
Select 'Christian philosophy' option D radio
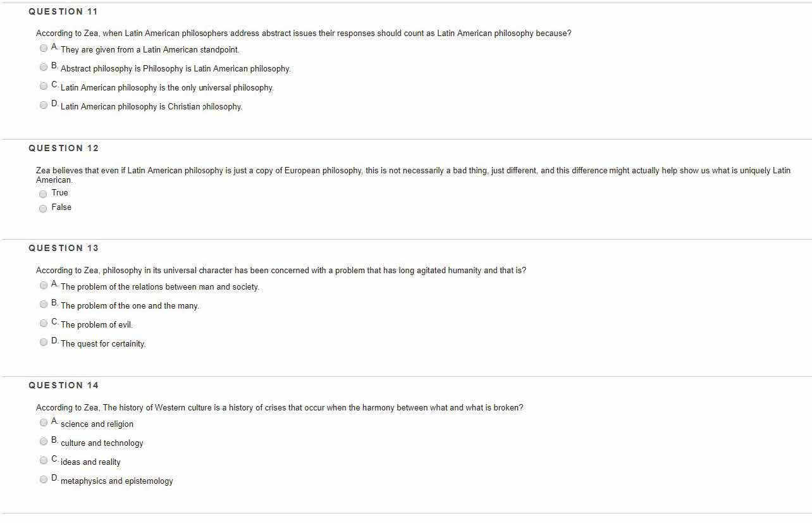click(x=43, y=105)
